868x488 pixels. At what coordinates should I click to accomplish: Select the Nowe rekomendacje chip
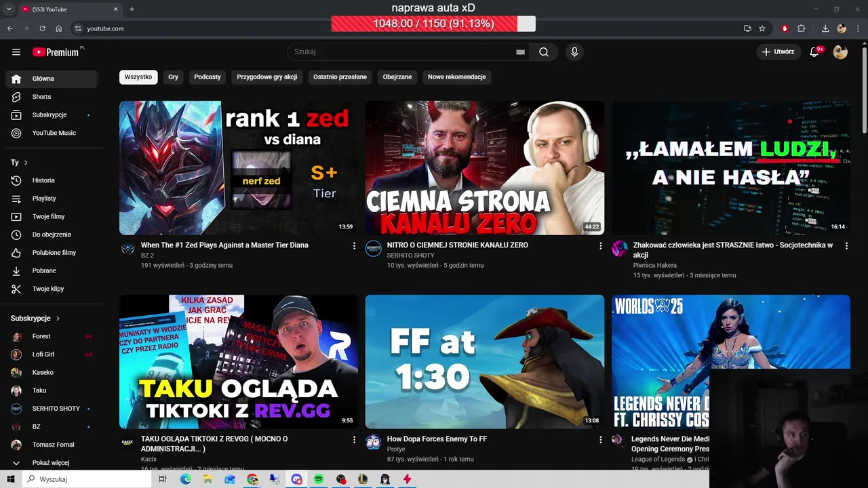(x=457, y=77)
